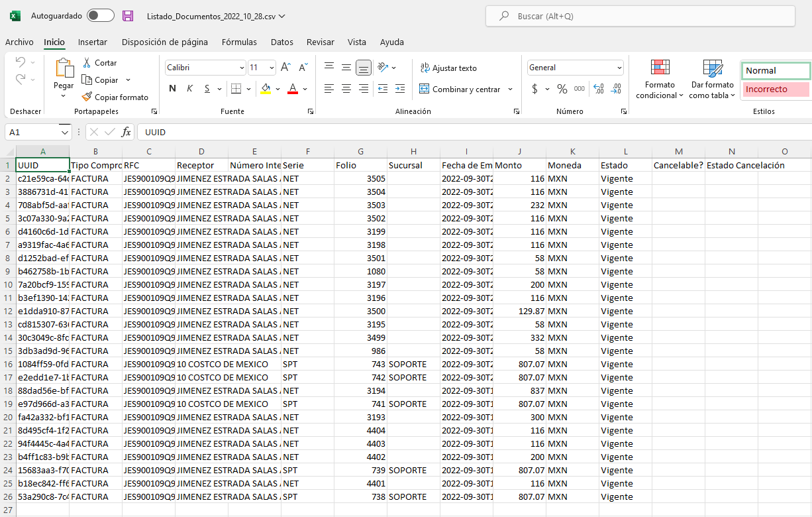Image resolution: width=812 pixels, height=517 pixels.
Task: Open the Name Box dropdown arrow
Action: point(65,133)
